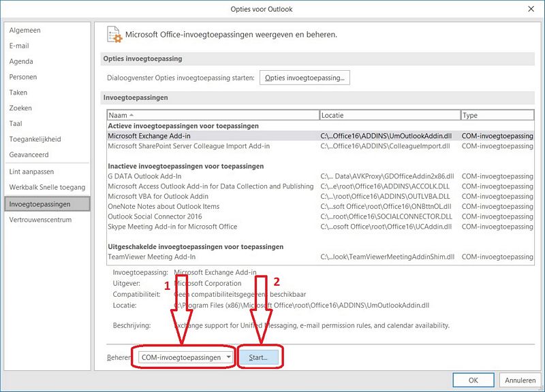Click the Geen compatibiliteitsgegevens beschikbaar text
The width and height of the screenshot is (545, 392).
(240, 295)
